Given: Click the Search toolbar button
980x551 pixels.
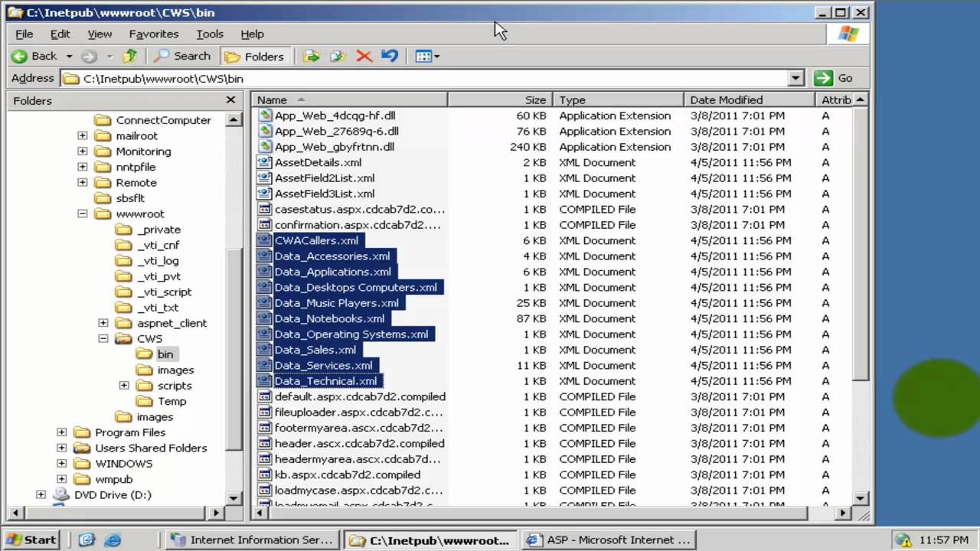Looking at the screenshot, I should click(x=182, y=56).
